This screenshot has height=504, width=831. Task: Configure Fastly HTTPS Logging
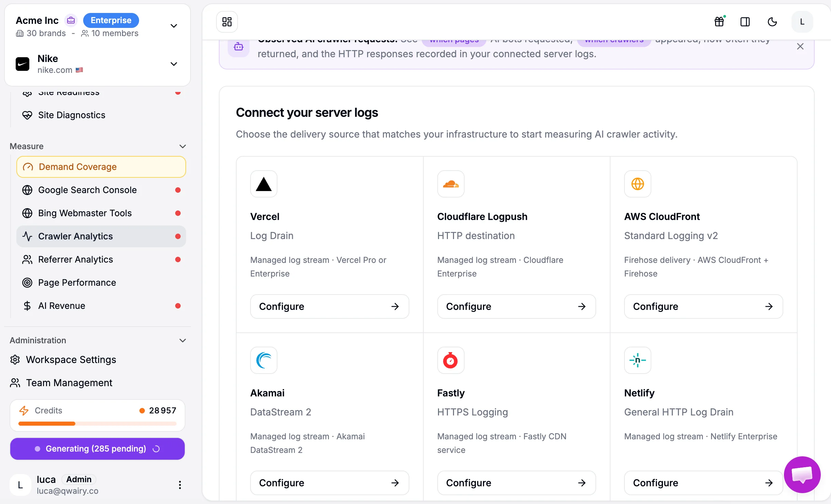tap(516, 483)
